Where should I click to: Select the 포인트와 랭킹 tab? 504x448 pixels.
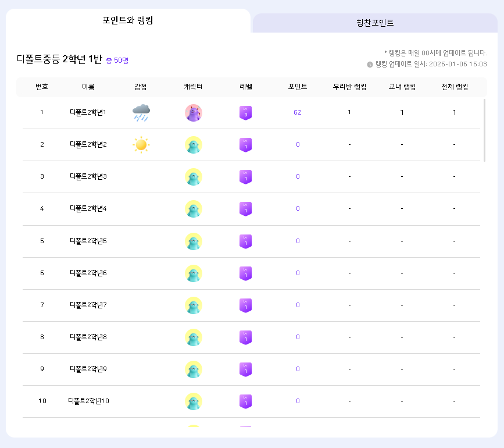(128, 20)
